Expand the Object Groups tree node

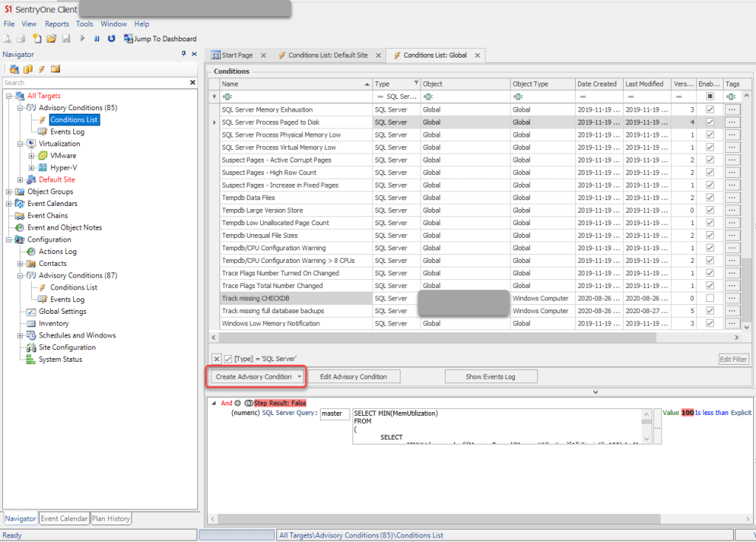[9, 192]
